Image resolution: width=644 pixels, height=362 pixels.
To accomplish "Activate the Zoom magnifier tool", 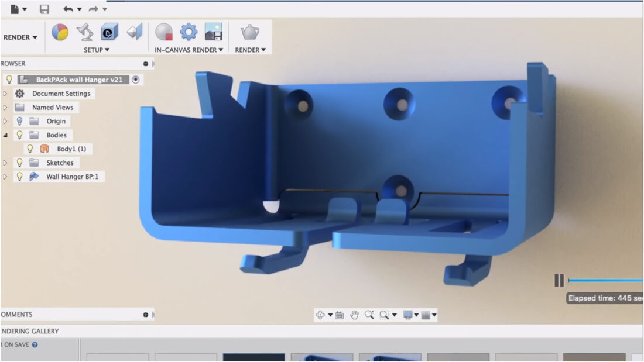I will click(370, 315).
